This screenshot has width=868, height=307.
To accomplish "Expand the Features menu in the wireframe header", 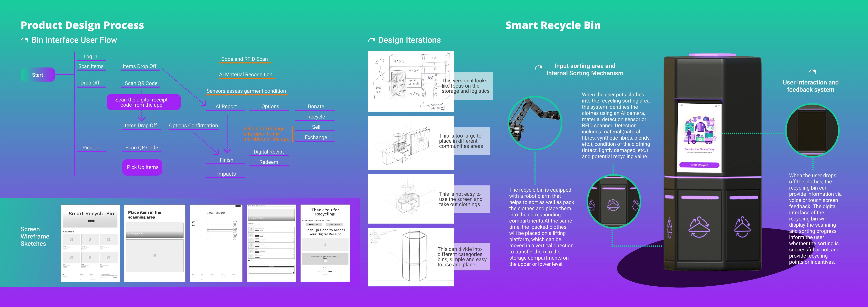I will coord(197,206).
